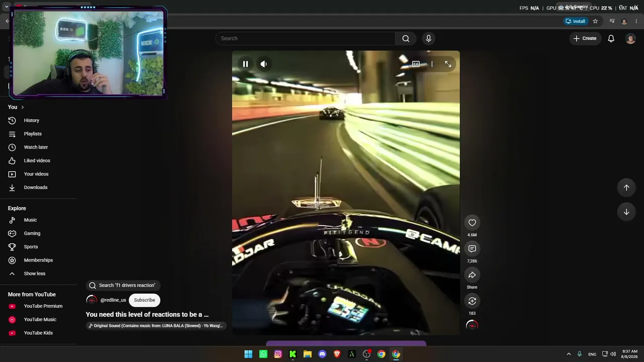Viewport: 644px width, 362px height.
Task: Open the Shorts three-dot more options menu
Action: [432, 64]
